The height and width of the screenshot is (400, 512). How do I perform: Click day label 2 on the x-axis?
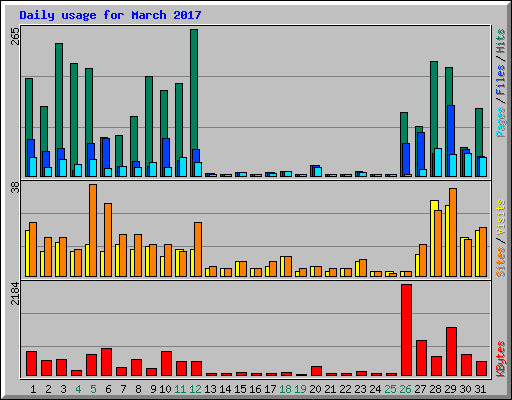48,389
